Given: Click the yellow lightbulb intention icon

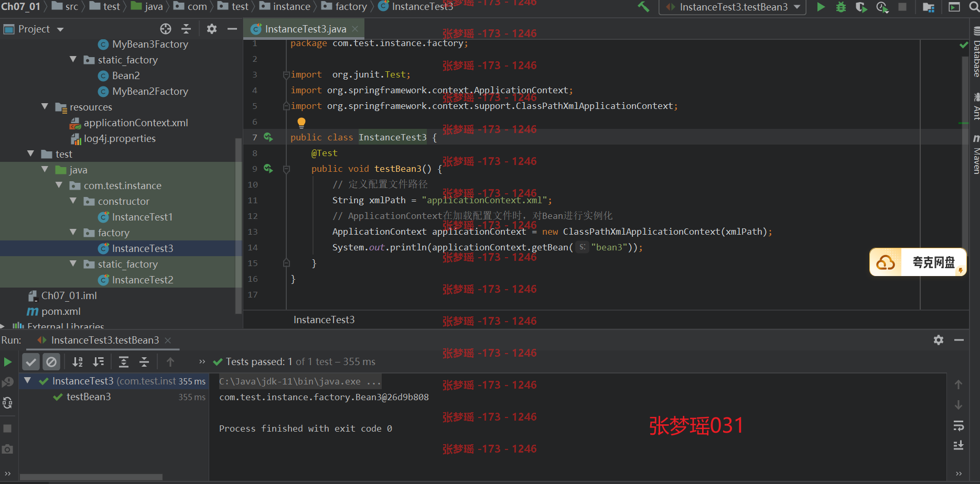Looking at the screenshot, I should 301,123.
